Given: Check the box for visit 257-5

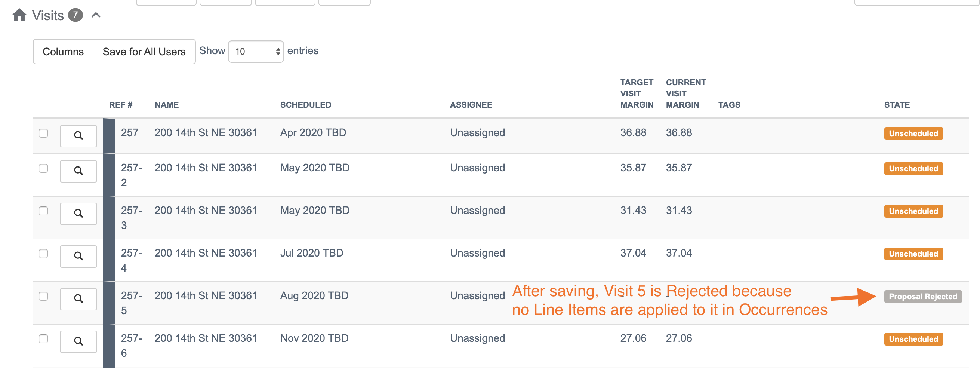Looking at the screenshot, I should [43, 296].
